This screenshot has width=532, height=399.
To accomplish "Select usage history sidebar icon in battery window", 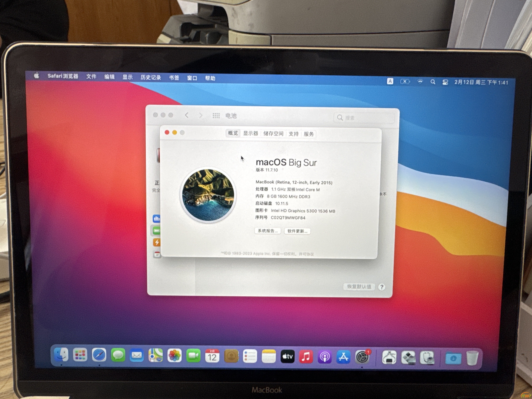I will click(x=157, y=218).
